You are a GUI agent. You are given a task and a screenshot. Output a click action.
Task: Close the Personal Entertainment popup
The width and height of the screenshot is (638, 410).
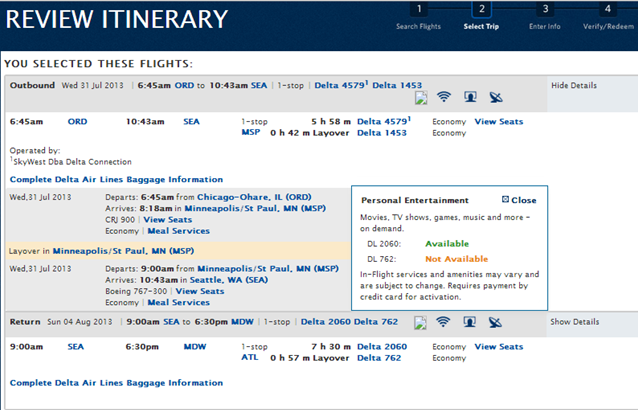coord(519,200)
